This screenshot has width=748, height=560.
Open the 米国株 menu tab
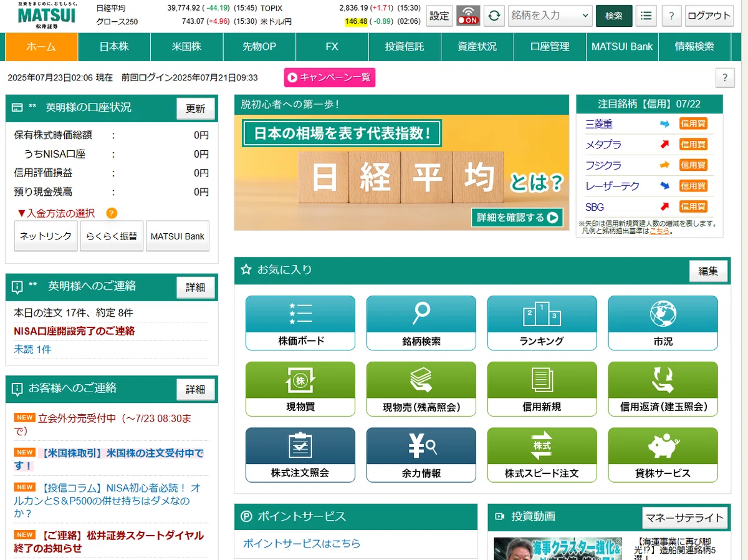coord(186,47)
